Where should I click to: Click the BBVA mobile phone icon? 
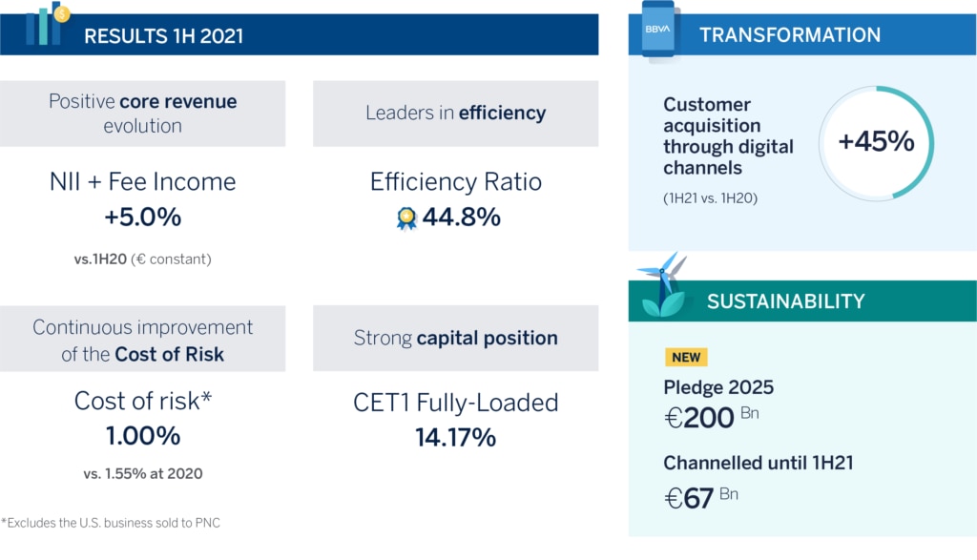(658, 30)
